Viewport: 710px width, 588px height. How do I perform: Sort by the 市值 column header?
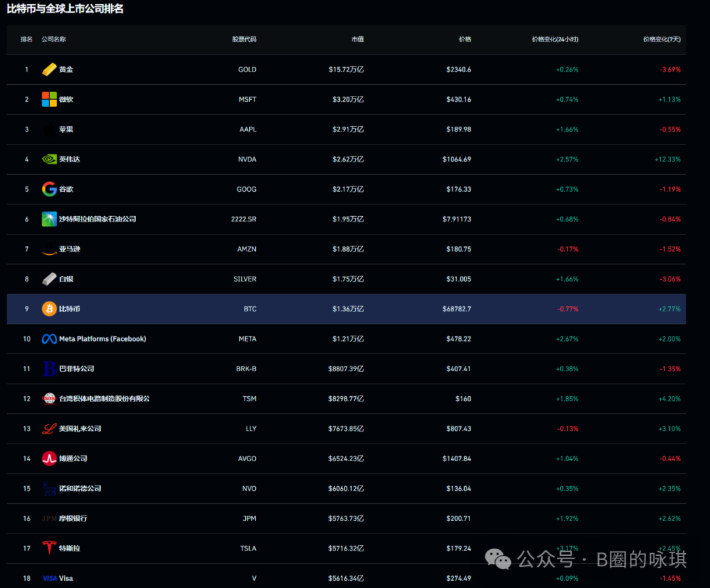coord(357,39)
